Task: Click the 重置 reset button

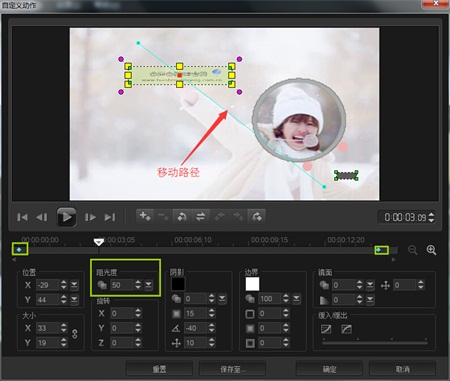Action: [159, 369]
